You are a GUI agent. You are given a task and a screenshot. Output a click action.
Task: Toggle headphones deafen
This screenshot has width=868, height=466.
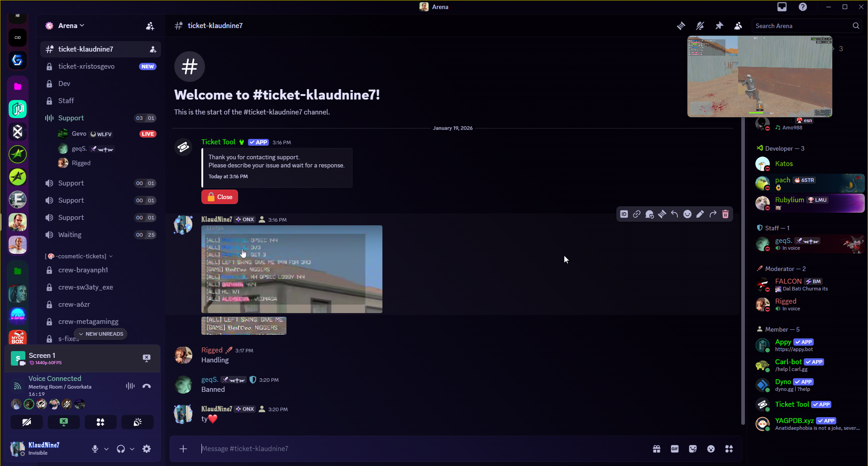click(121, 449)
